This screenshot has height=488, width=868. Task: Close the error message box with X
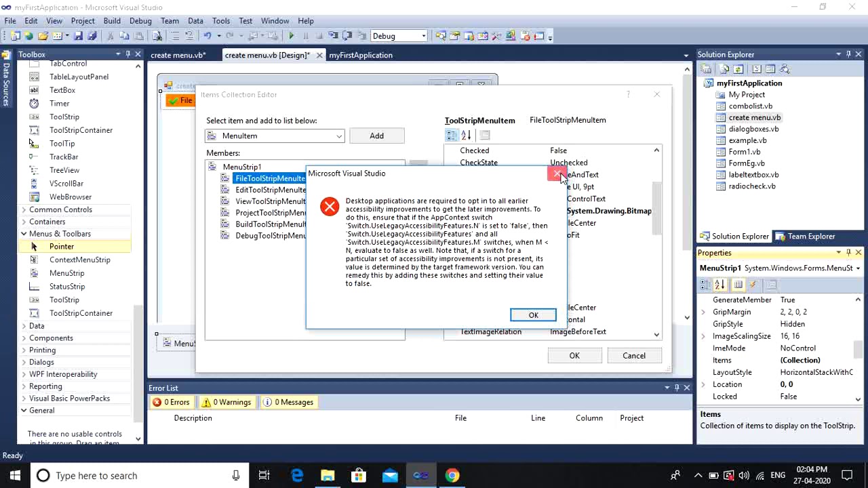click(557, 174)
